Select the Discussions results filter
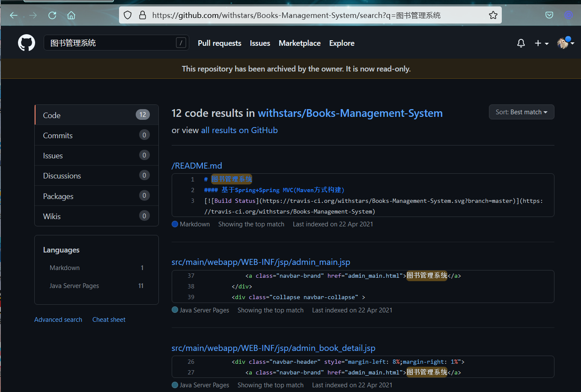This screenshot has height=392, width=581. tap(96, 175)
